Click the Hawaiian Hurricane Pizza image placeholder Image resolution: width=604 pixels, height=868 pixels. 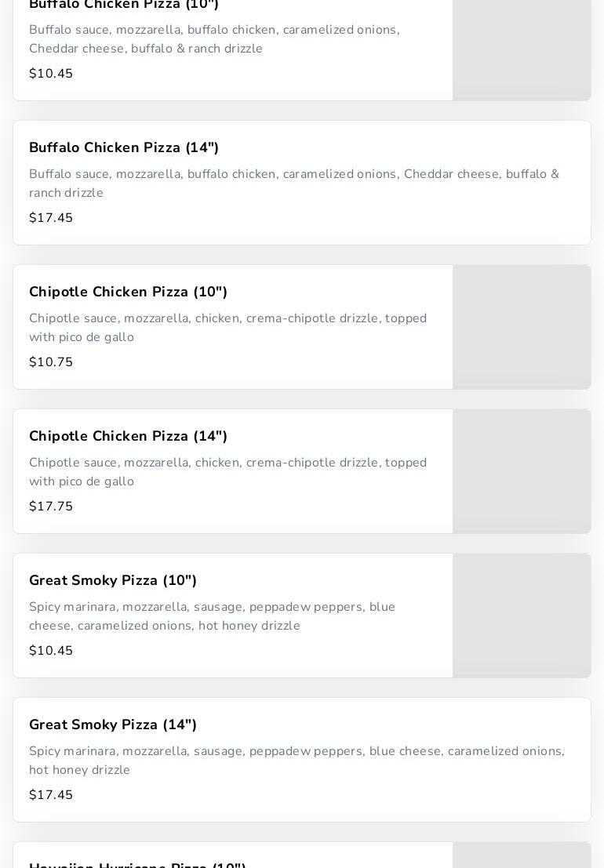(x=521, y=855)
